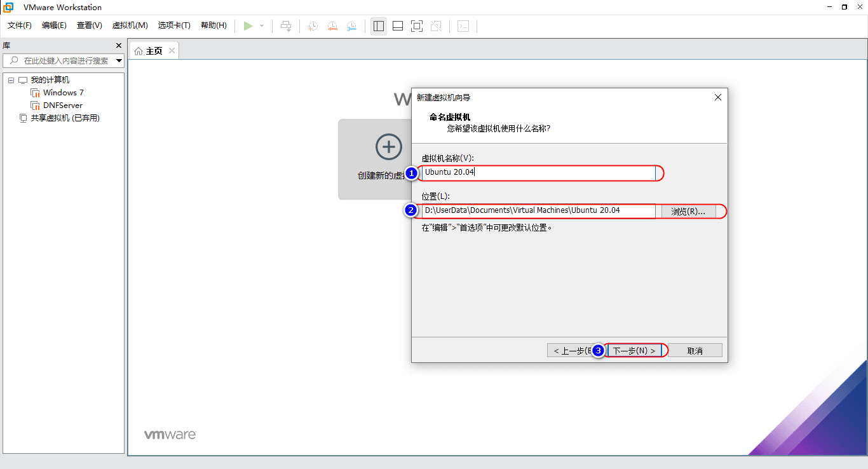The height and width of the screenshot is (469, 868).
Task: Open the 帮助(H) menu
Action: pos(214,25)
